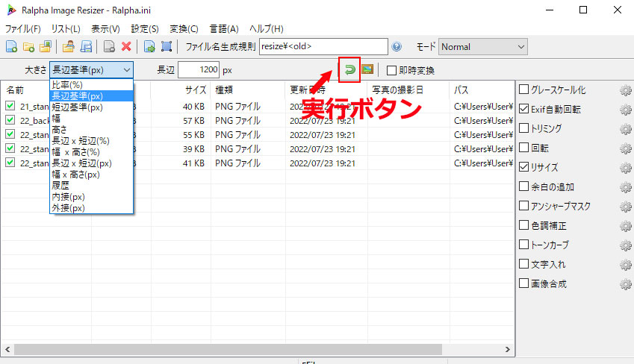
Task: Select 比率(%) from size list
Action: point(91,85)
